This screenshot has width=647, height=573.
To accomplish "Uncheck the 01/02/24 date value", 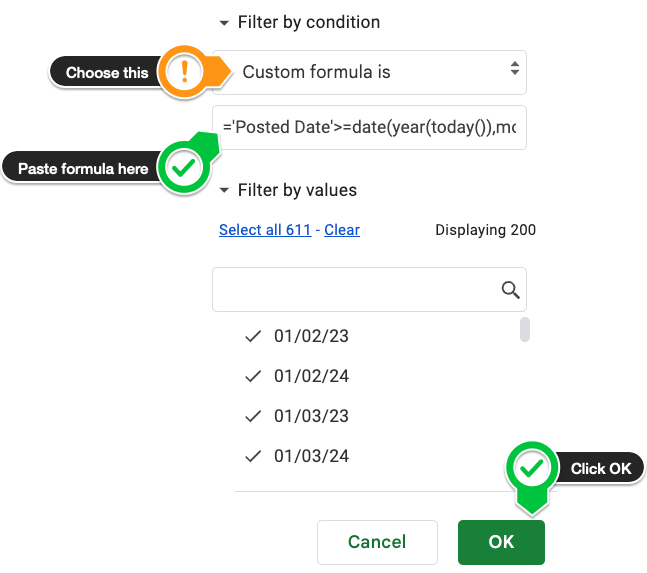I will [297, 376].
